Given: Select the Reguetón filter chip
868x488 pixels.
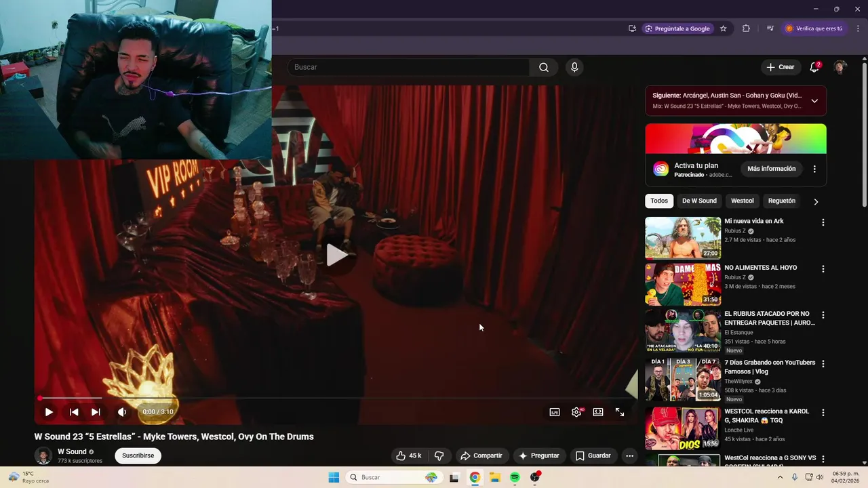Looking at the screenshot, I should (x=781, y=201).
